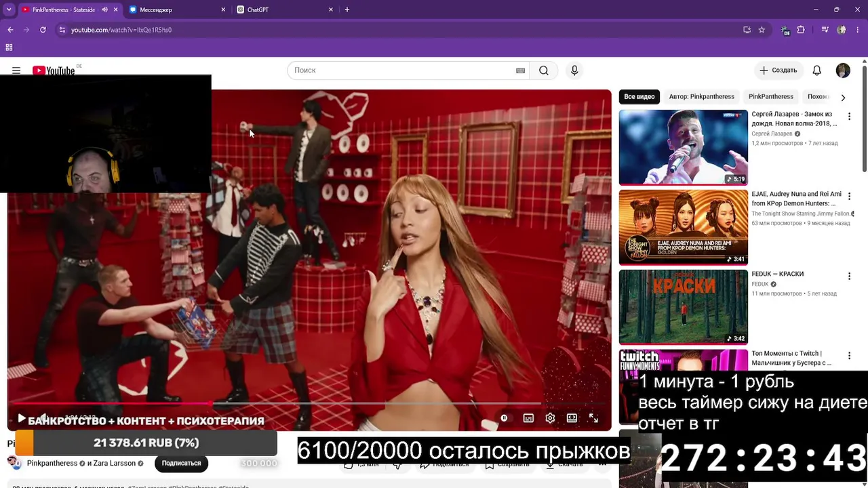Screen dimensions: 868x488
Task: Reload the YouTube page
Action: (43, 30)
